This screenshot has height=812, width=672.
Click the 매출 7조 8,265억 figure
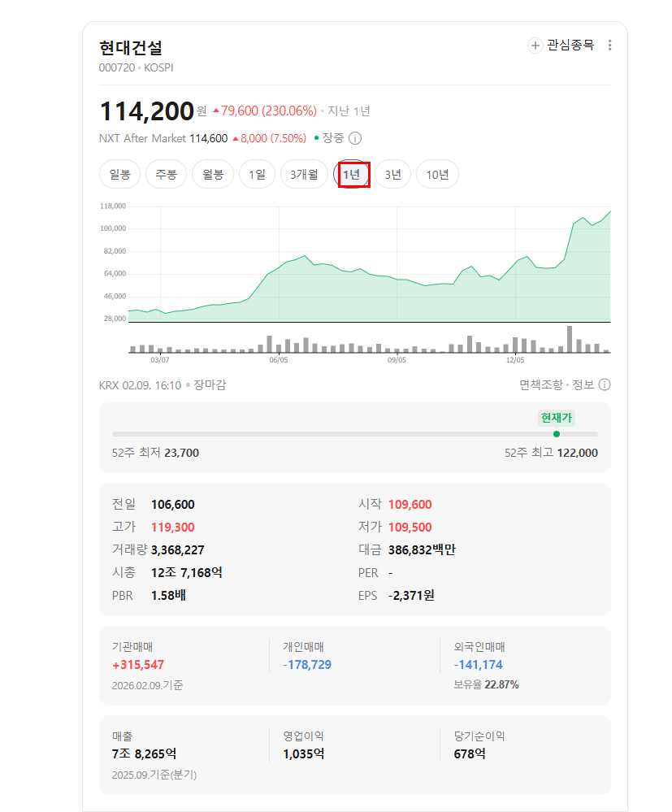pyautogui.click(x=144, y=754)
